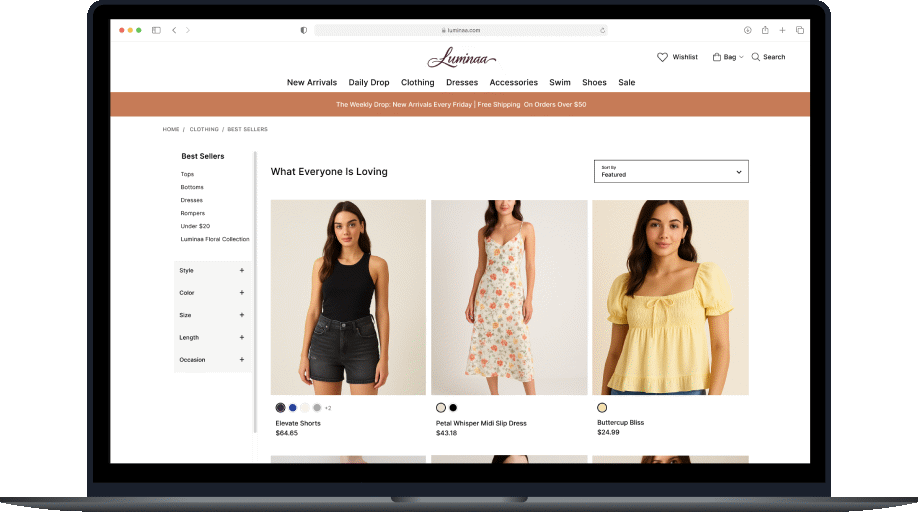Show +2 more Elevate Shorts colors
The image size is (918, 512).
point(328,408)
